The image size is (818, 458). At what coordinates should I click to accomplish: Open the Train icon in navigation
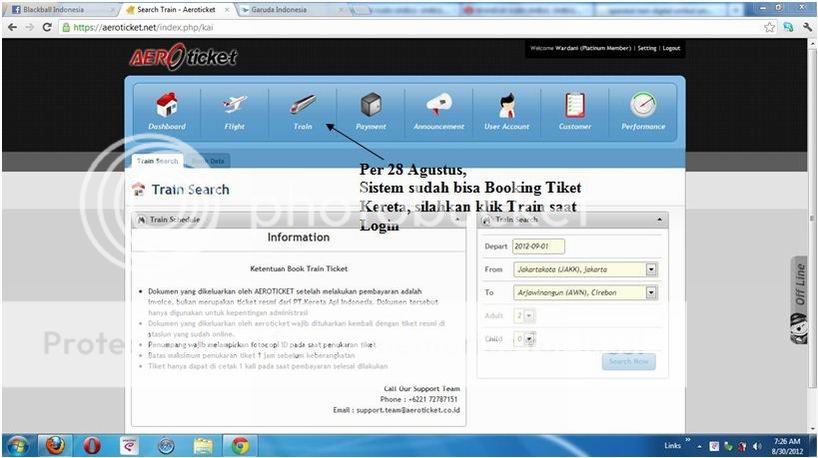303,105
